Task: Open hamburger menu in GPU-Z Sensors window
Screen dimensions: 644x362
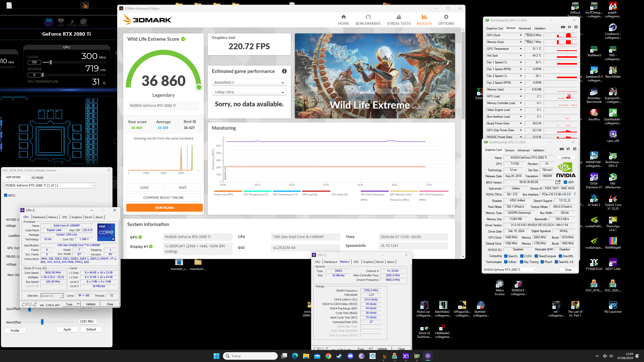Action: pyautogui.click(x=576, y=27)
